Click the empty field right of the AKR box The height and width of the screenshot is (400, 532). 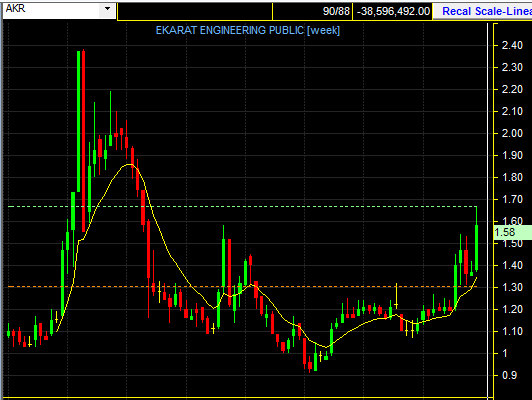pyautogui.click(x=195, y=11)
